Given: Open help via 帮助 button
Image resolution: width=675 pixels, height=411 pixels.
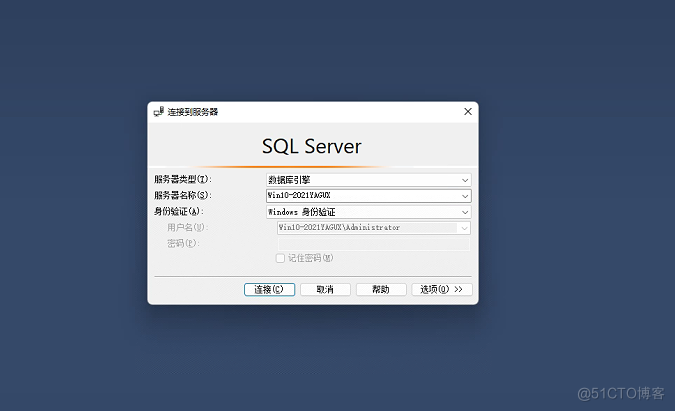Looking at the screenshot, I should (381, 289).
